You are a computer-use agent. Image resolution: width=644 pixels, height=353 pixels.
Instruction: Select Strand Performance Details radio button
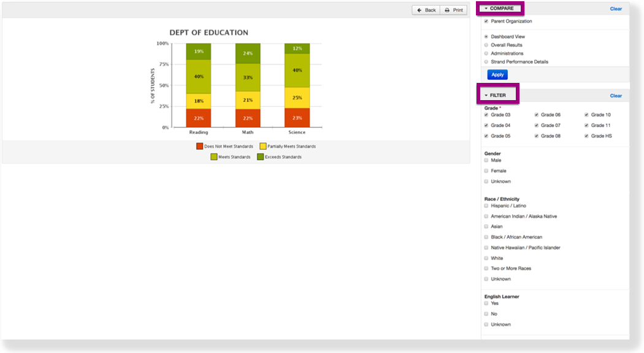tap(486, 62)
